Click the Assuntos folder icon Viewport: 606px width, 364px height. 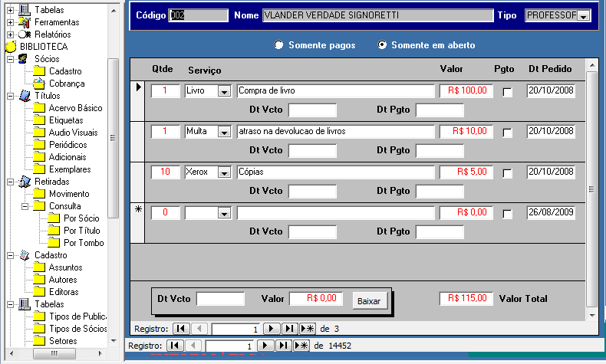39,267
